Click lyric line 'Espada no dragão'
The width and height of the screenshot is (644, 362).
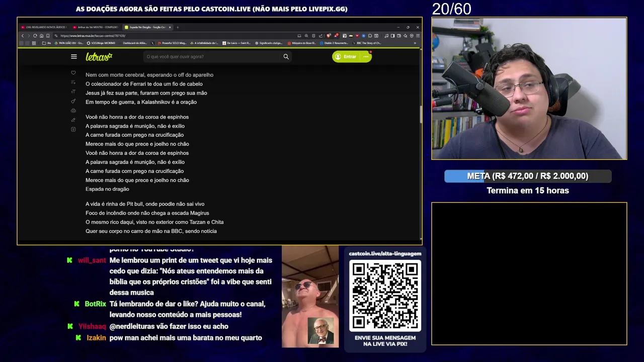(107, 189)
